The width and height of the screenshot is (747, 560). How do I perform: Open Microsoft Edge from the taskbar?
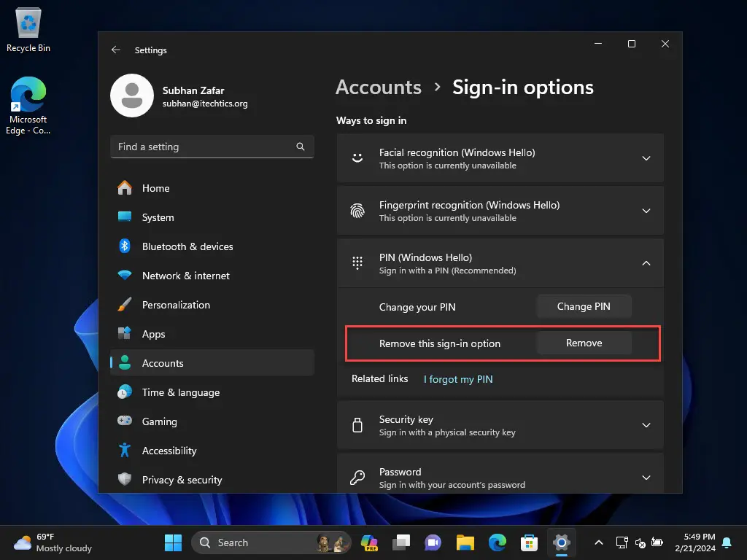click(497, 542)
